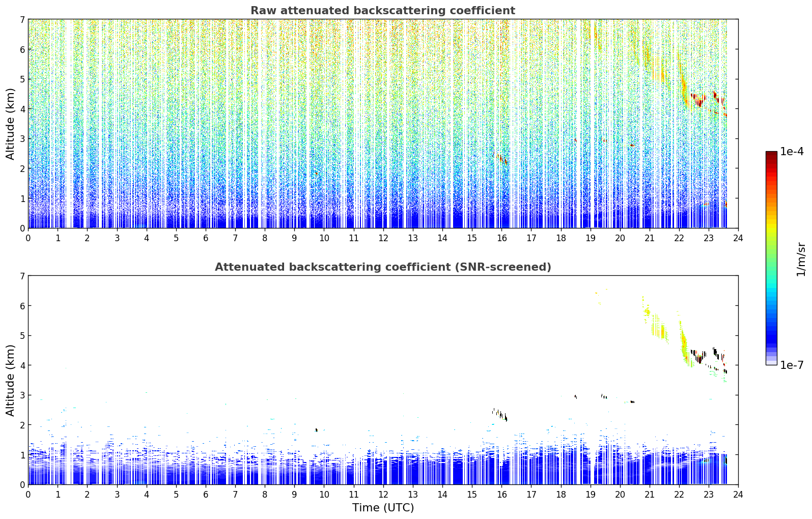Click the bottom plot 'Altitude (km)' label
This screenshot has height=519, width=812.
(11, 380)
